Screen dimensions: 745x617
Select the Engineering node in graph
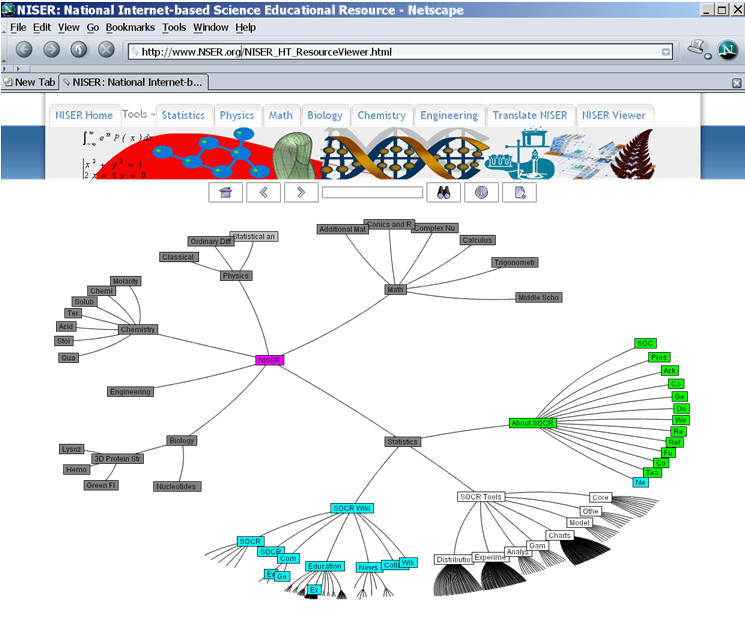pos(130,391)
